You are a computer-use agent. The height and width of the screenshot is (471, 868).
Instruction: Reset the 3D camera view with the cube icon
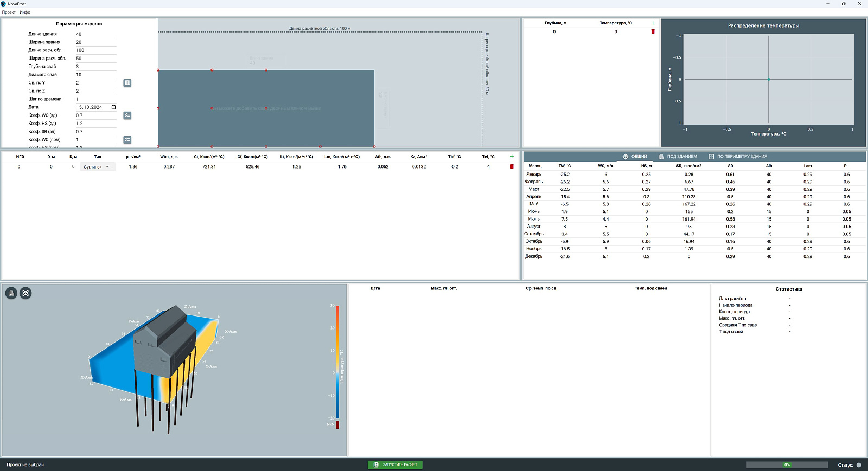pos(25,293)
